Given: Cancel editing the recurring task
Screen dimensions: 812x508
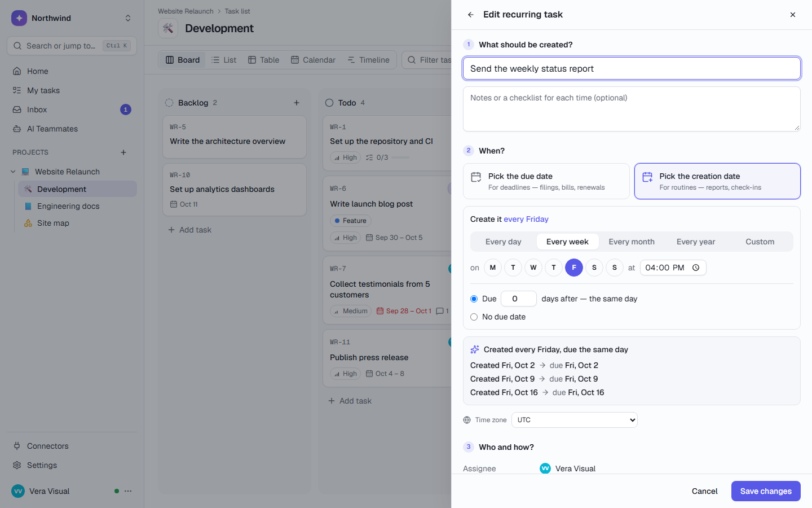Looking at the screenshot, I should point(705,491).
